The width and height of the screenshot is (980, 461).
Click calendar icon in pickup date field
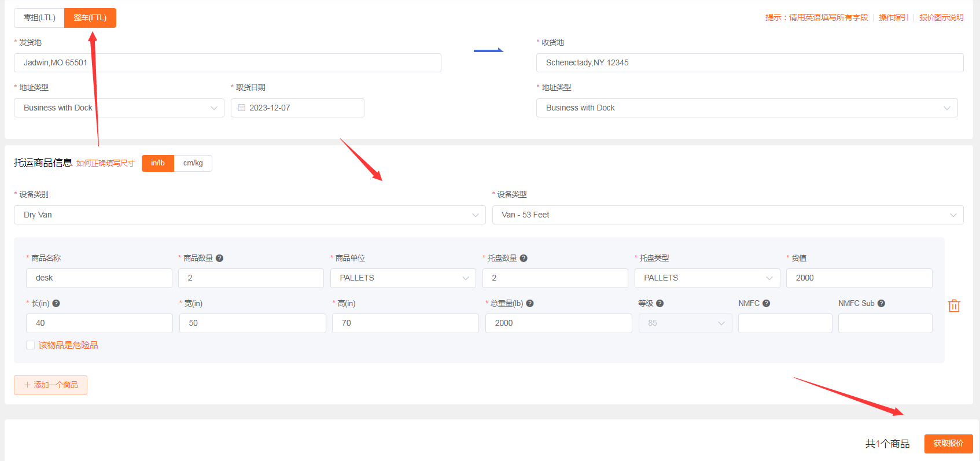[x=242, y=108]
